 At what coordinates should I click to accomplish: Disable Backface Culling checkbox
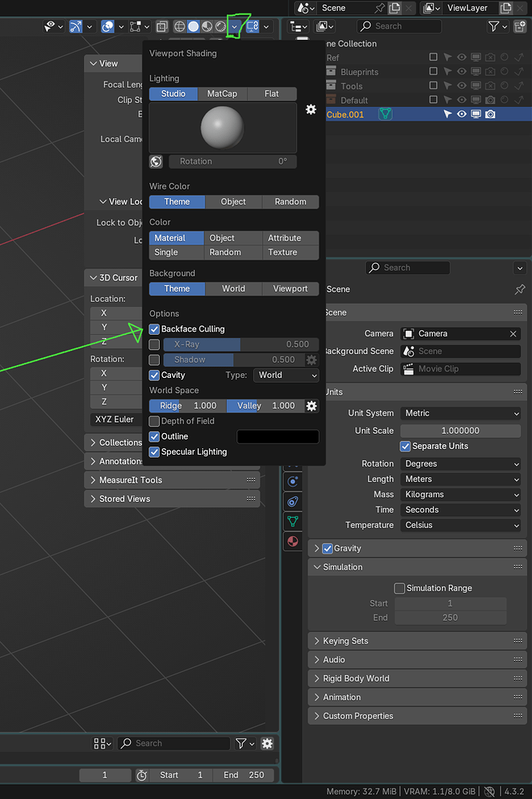(x=154, y=329)
